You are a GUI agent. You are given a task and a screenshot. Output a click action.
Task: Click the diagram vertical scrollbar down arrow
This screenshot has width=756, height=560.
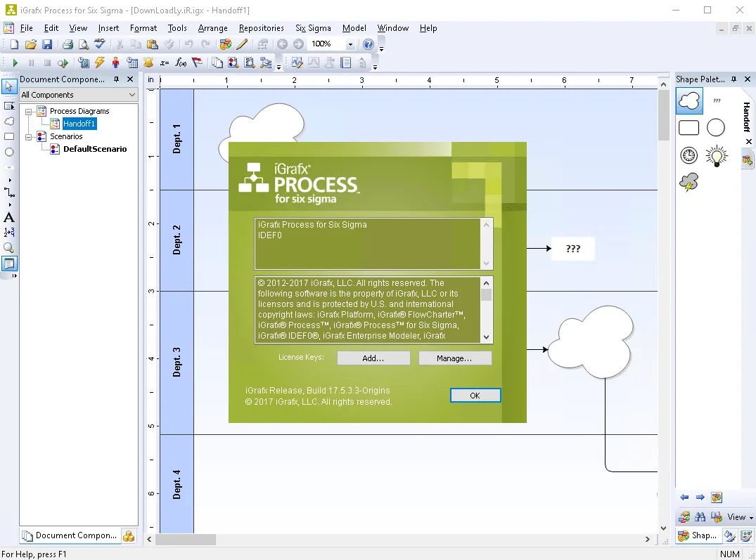663,528
